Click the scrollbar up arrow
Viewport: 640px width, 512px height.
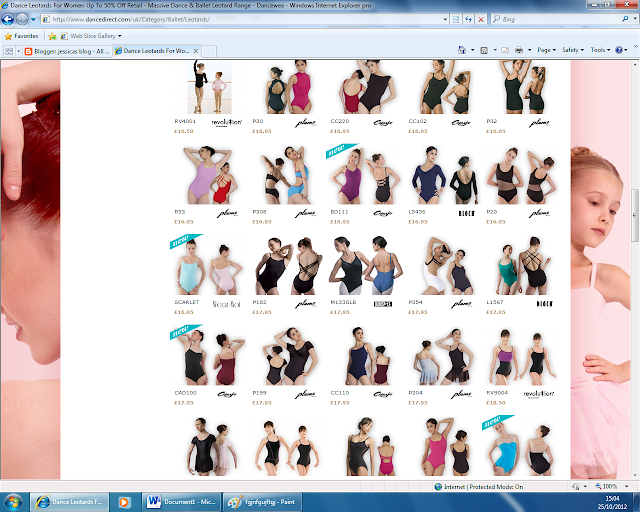point(635,64)
